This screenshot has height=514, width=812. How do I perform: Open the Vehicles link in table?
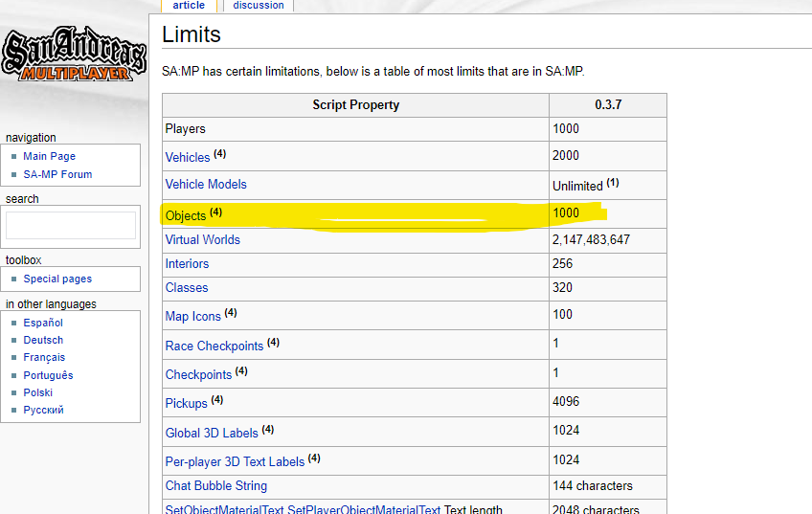[x=188, y=157]
